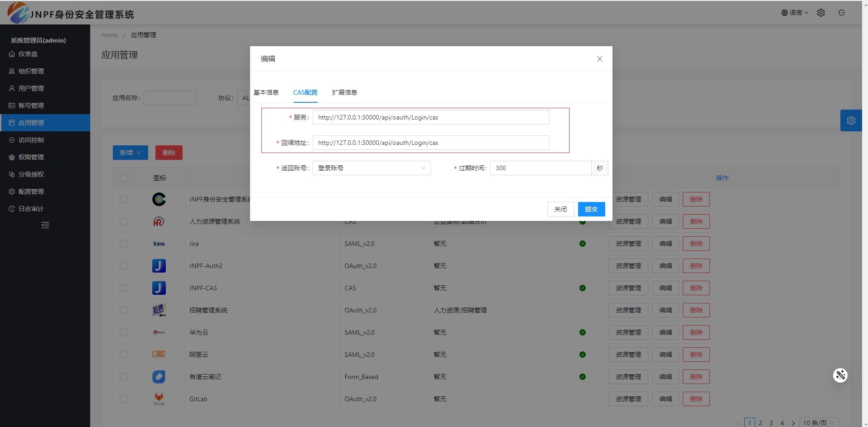This screenshot has width=868, height=427.
Task: Toggle the select-all checkbox in table header
Action: 124,178
